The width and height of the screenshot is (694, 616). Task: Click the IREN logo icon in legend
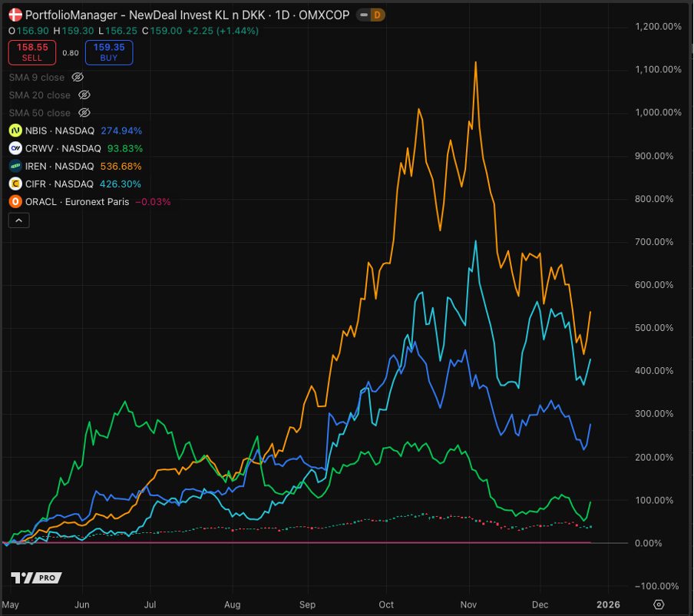[x=15, y=166]
